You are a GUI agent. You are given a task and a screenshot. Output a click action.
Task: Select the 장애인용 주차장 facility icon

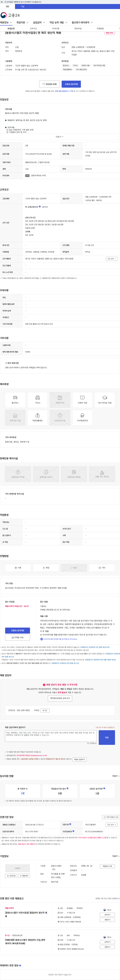(x=18, y=474)
